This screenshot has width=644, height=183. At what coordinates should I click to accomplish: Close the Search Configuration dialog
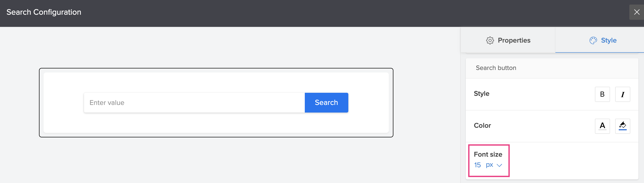(637, 12)
